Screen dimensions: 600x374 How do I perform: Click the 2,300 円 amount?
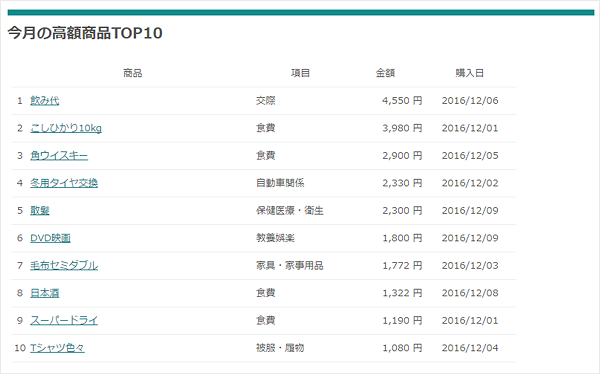coord(402,211)
